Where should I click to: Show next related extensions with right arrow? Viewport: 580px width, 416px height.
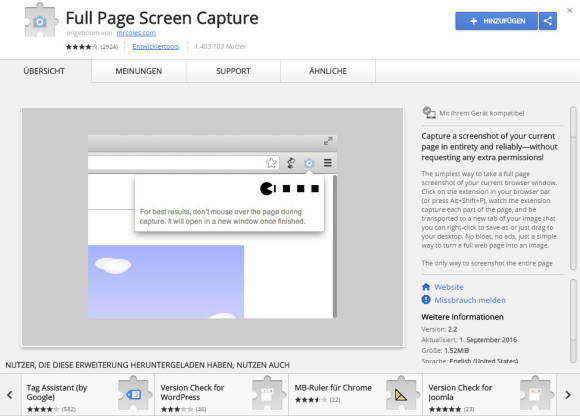point(568,395)
